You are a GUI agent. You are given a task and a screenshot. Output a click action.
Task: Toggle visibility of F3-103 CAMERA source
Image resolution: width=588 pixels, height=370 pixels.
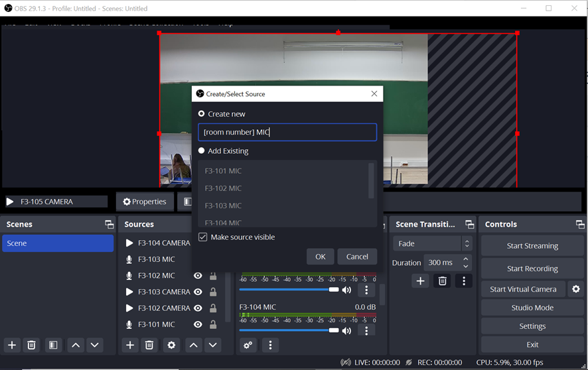pyautogui.click(x=198, y=292)
